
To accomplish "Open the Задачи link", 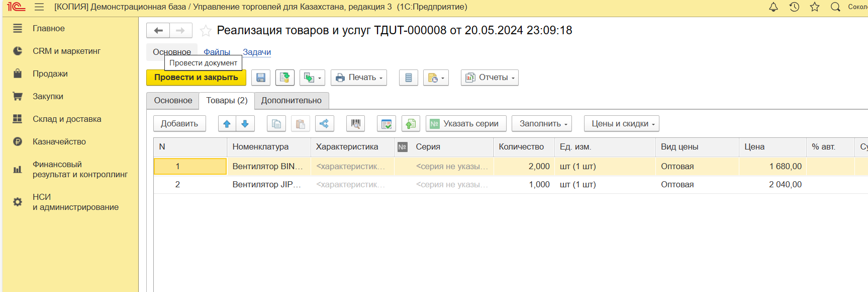I will pos(257,52).
